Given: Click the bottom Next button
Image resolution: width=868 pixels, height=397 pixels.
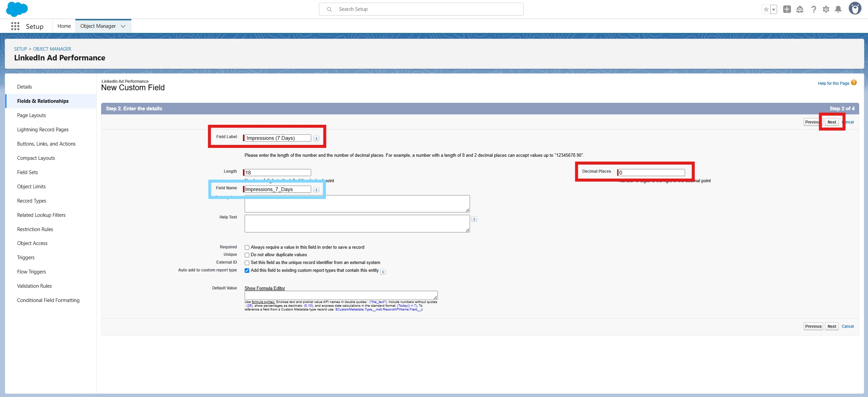Looking at the screenshot, I should coord(831,326).
